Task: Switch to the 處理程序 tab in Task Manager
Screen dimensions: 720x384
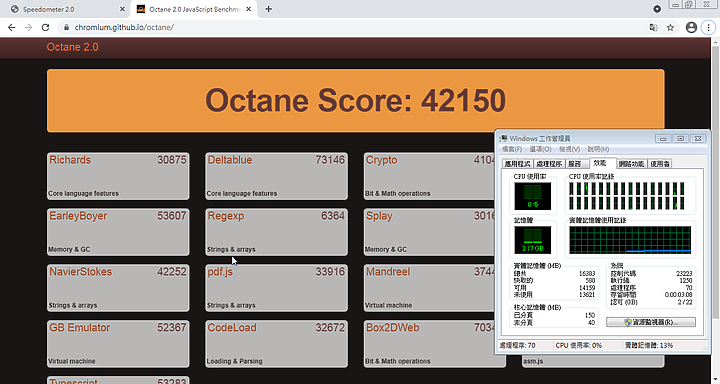Action: tap(549, 164)
